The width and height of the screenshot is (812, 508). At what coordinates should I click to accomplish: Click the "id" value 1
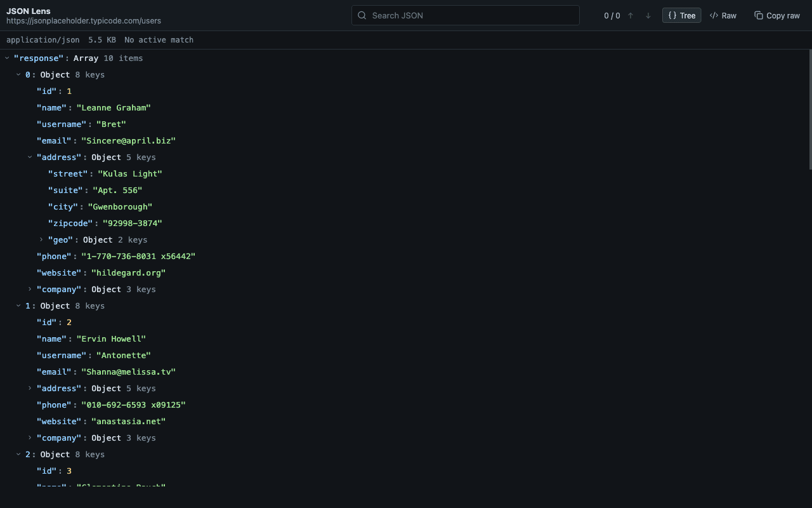click(x=69, y=91)
